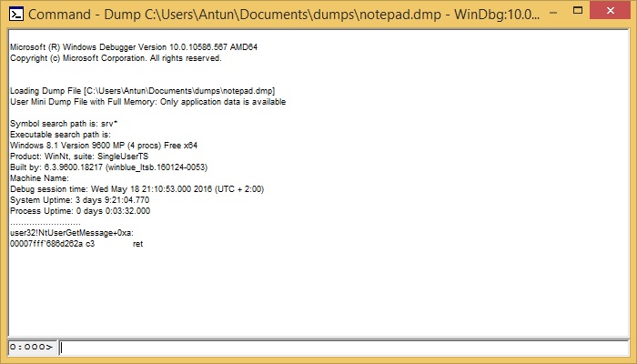The width and height of the screenshot is (637, 364).
Task: Click the "Copyright (c) Microsoft Corporation" line
Action: 116,58
